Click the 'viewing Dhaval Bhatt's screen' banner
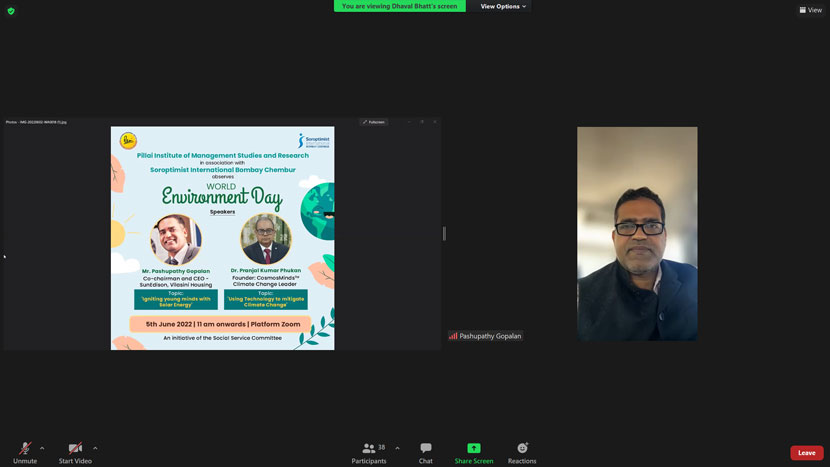Image resolution: width=830 pixels, height=467 pixels. (x=399, y=6)
